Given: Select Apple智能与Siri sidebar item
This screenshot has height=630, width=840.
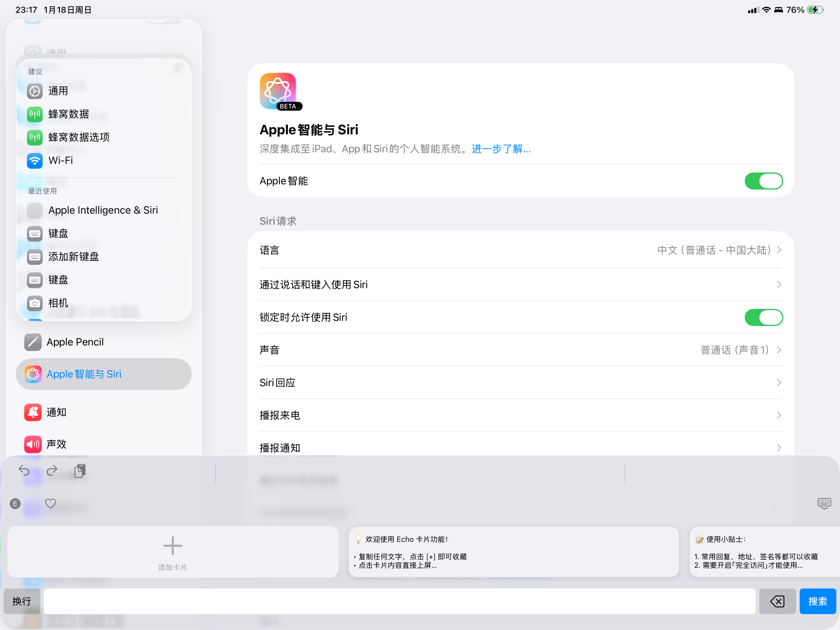Looking at the screenshot, I should pyautogui.click(x=104, y=374).
